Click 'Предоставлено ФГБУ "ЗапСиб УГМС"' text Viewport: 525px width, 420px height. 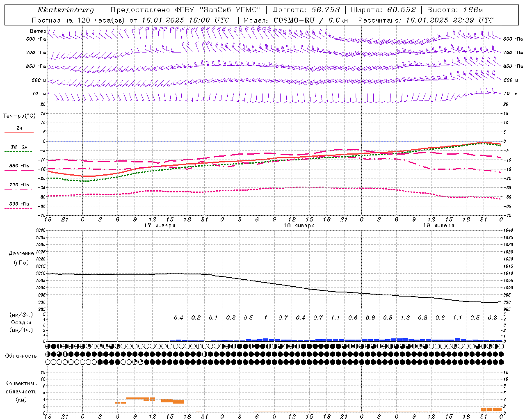(x=186, y=10)
